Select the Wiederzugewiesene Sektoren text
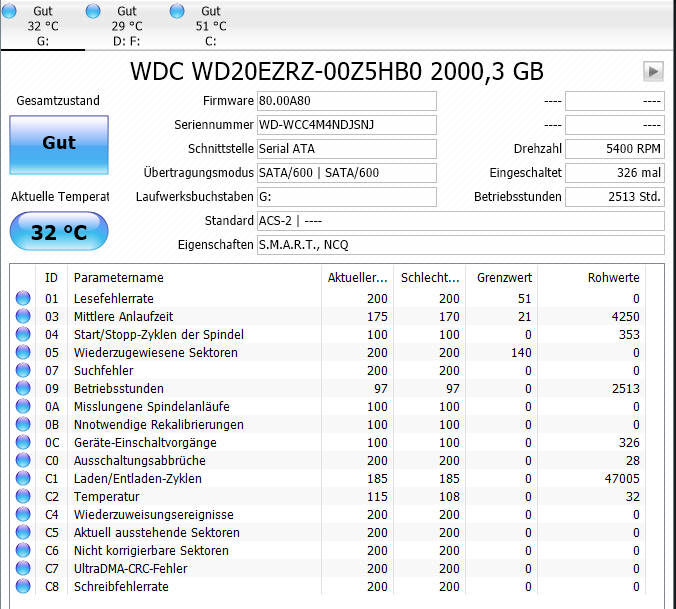This screenshot has width=676, height=609. click(156, 353)
